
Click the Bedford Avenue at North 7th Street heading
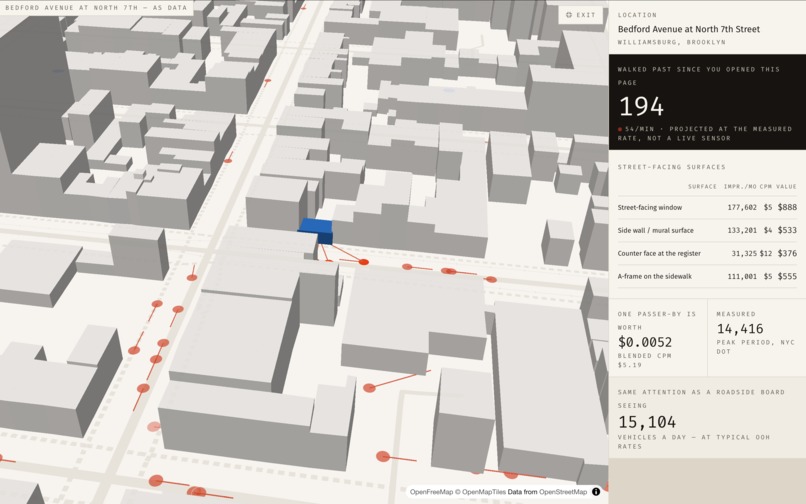pyautogui.click(x=688, y=29)
